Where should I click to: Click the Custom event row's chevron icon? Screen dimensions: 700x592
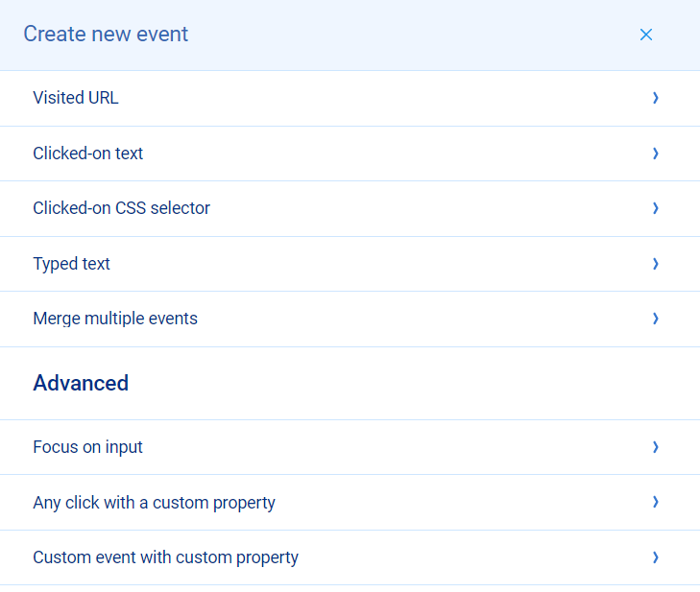[656, 557]
